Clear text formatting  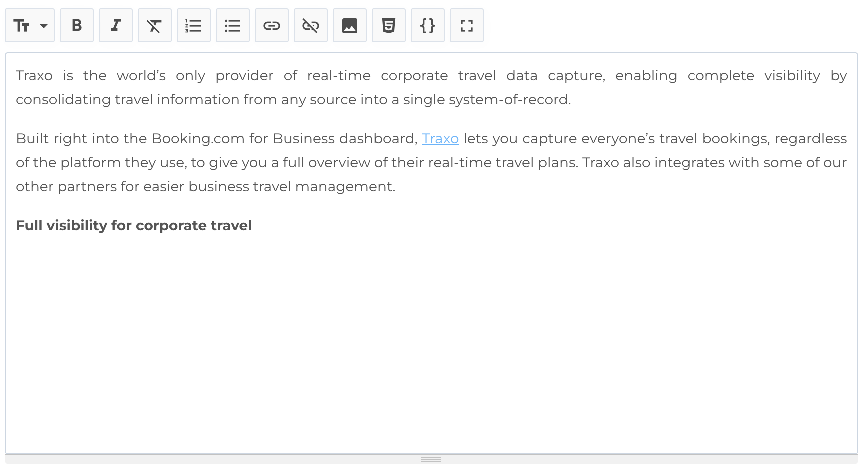(x=154, y=25)
